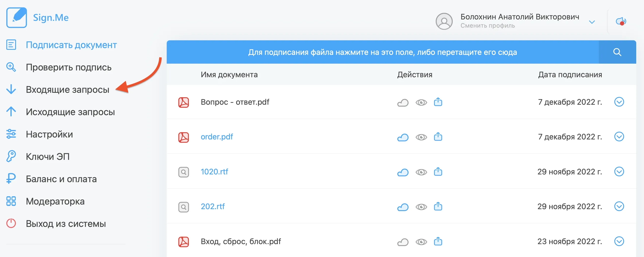Open Sign.Me home via logo text
Image resolution: width=644 pixels, height=257 pixels.
click(x=51, y=18)
